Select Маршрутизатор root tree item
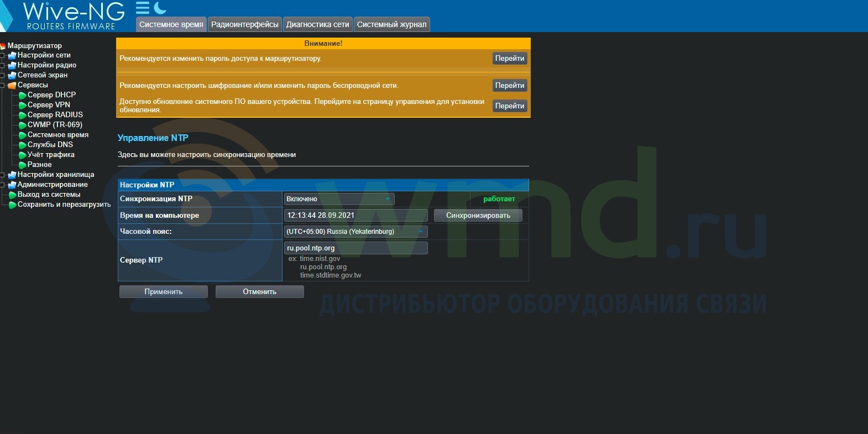 35,46
